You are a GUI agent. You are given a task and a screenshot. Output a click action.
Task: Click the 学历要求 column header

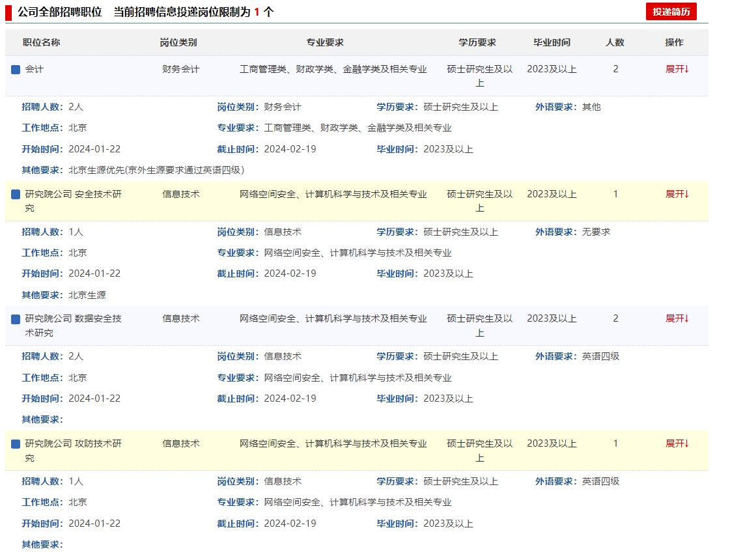point(477,42)
